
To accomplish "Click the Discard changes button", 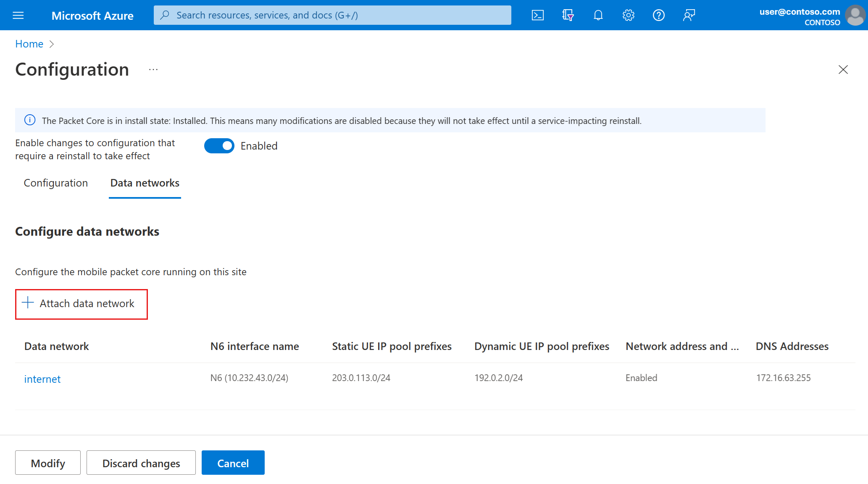I will [x=141, y=463].
